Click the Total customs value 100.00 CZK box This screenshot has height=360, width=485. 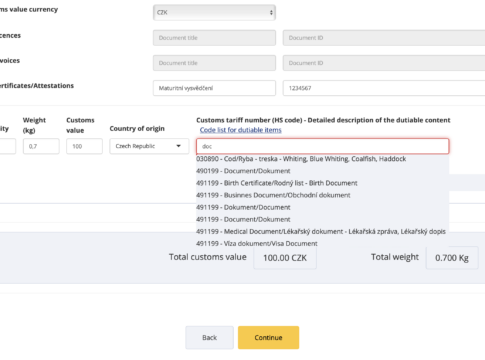(285, 258)
